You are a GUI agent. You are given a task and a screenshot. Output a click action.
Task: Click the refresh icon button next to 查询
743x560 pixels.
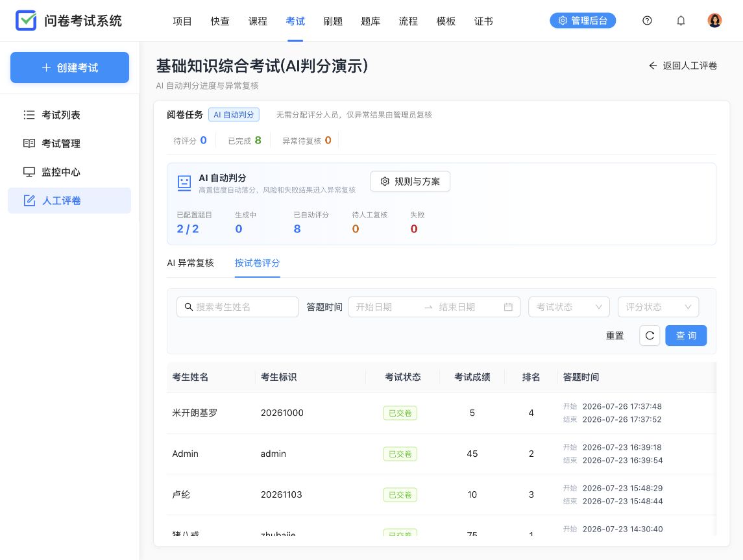(x=650, y=335)
